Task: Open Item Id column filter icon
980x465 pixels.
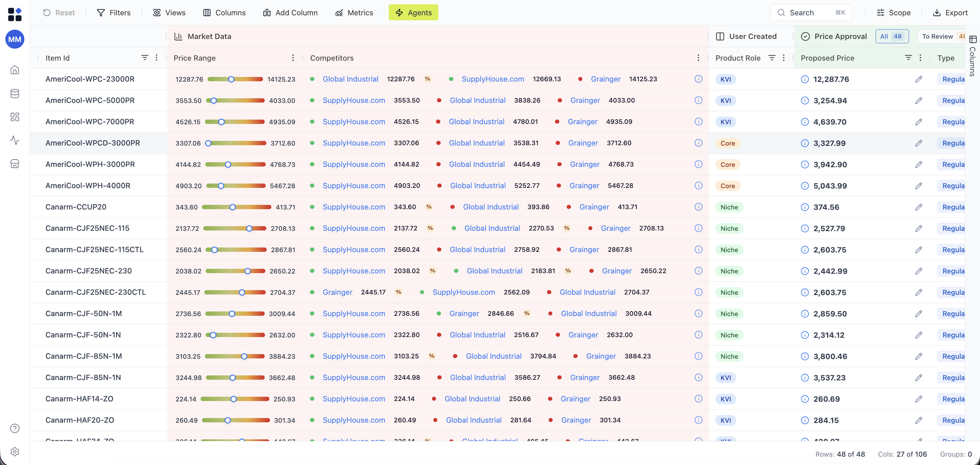Action: [145, 58]
